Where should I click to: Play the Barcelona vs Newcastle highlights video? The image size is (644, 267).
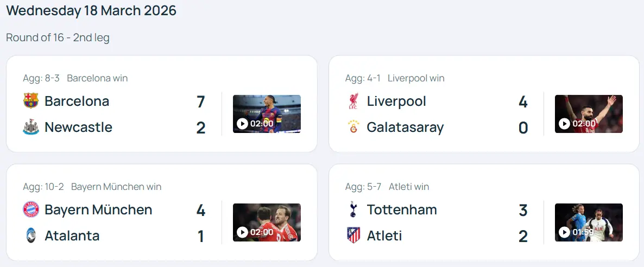[267, 114]
